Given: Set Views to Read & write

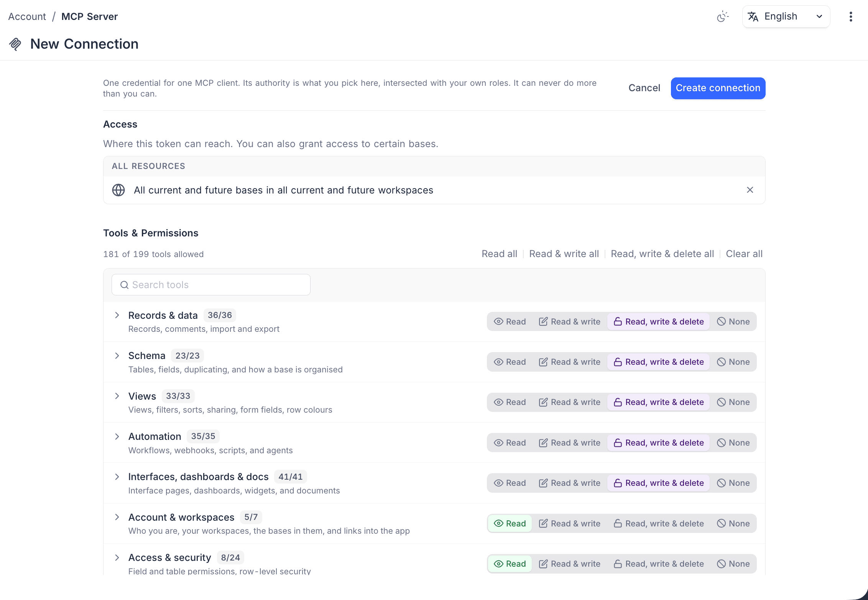Looking at the screenshot, I should [x=570, y=402].
